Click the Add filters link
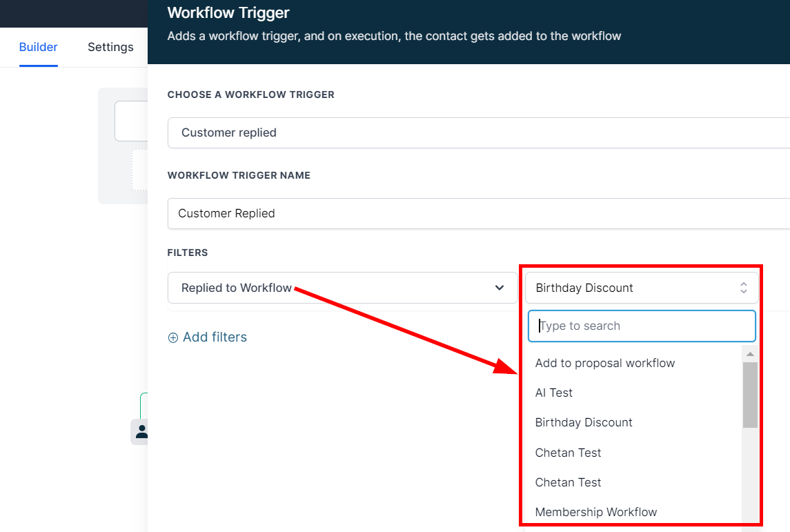Viewport: 790px width, 532px height. pyautogui.click(x=215, y=337)
